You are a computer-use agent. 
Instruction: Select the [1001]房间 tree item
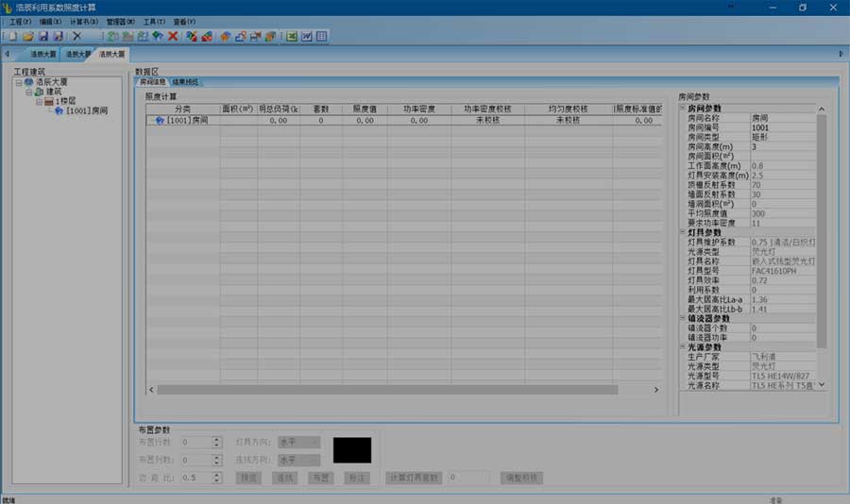[x=87, y=110]
